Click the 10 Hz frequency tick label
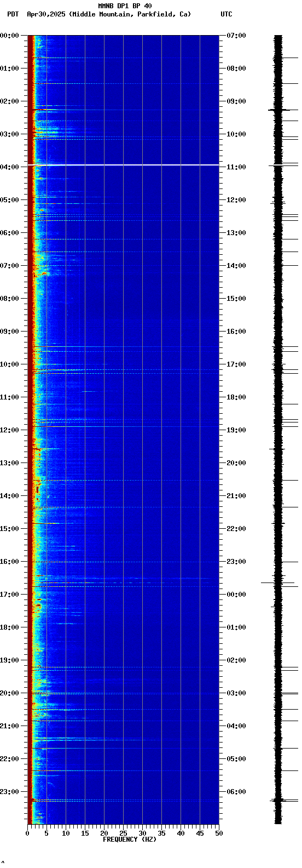Viewport: 302px width, 868px height. 66,833
